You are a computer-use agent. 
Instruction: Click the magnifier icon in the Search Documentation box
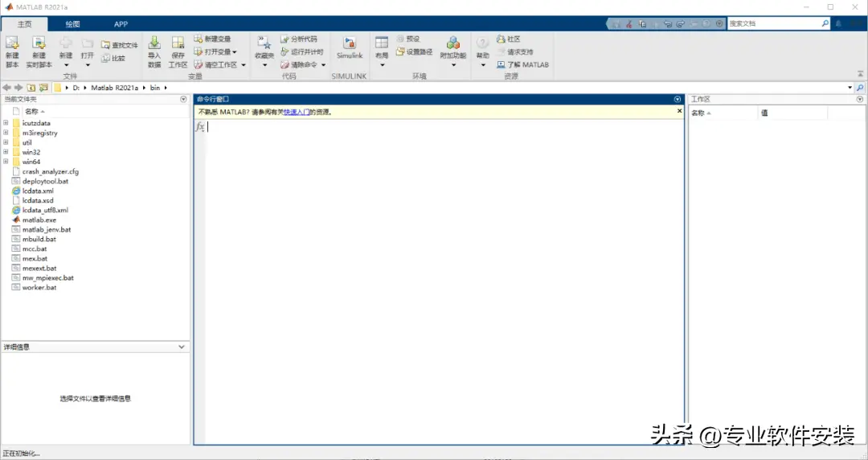click(825, 23)
